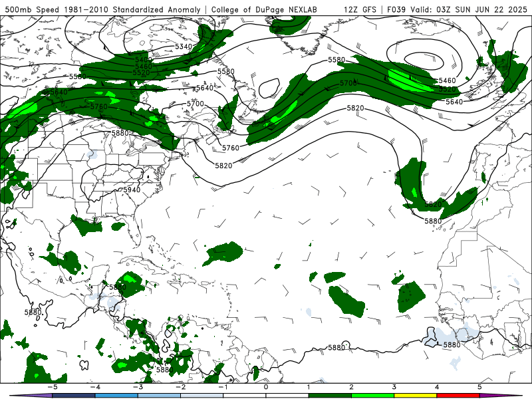Click the 5520 label directly below the stacked 5460
532x399 pixels.
coord(142,72)
